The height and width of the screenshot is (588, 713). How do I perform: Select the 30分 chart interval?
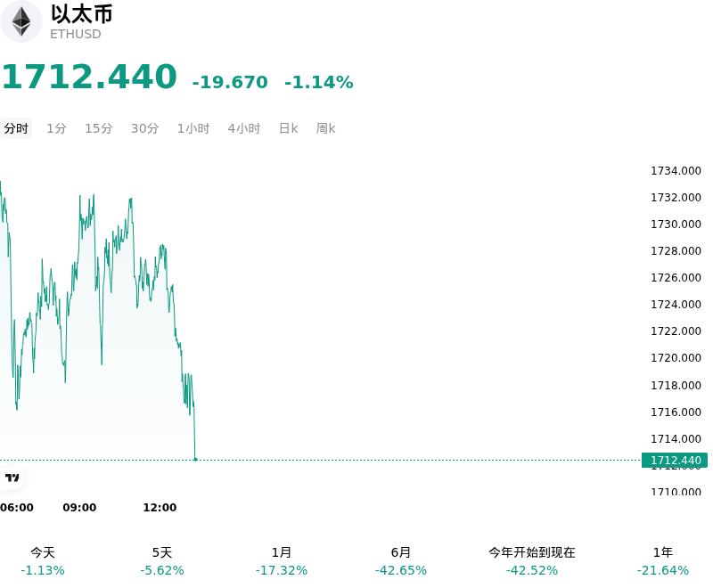click(144, 128)
